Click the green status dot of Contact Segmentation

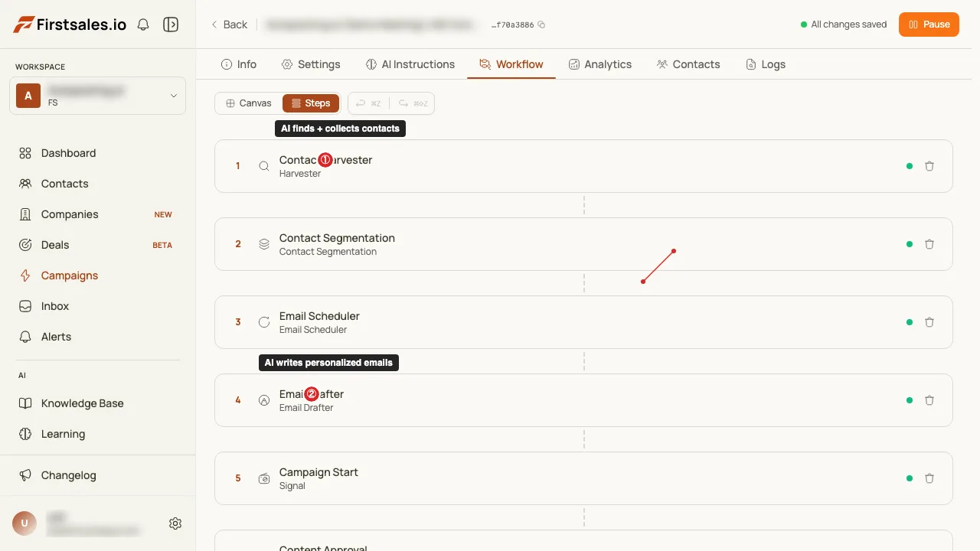910,244
